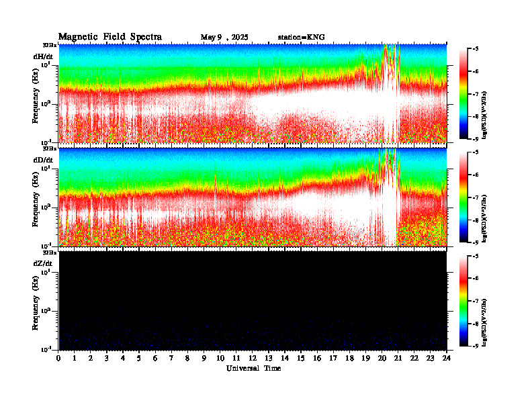
Task: Select the dZ/dt panel label
Action: click(43, 263)
